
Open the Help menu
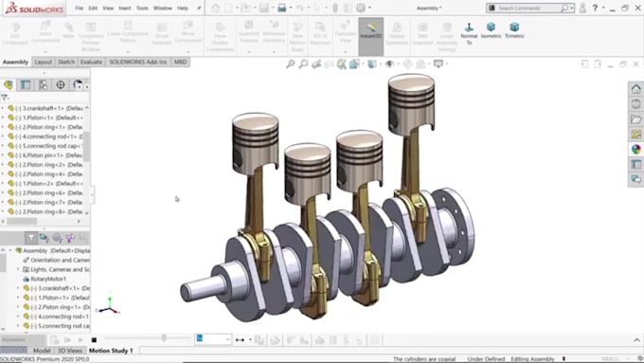(x=183, y=8)
